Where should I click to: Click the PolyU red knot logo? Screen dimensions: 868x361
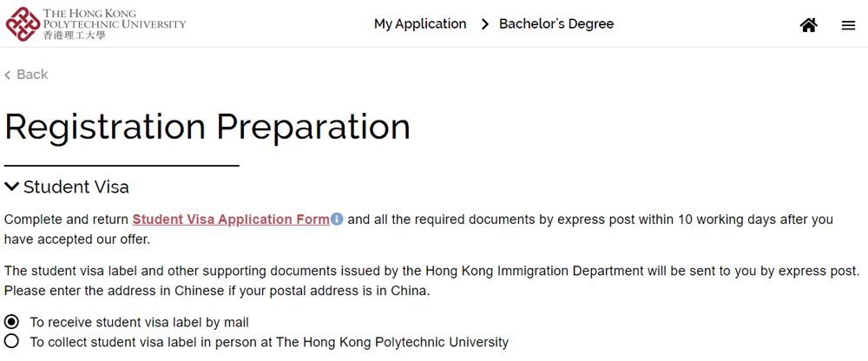pyautogui.click(x=23, y=24)
